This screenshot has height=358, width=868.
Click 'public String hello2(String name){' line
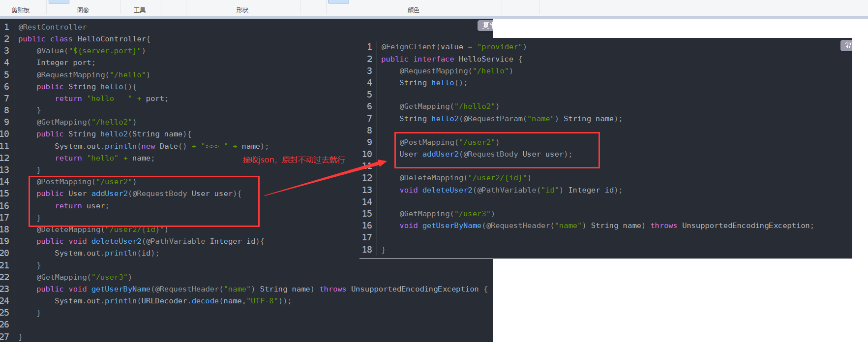pyautogui.click(x=114, y=134)
